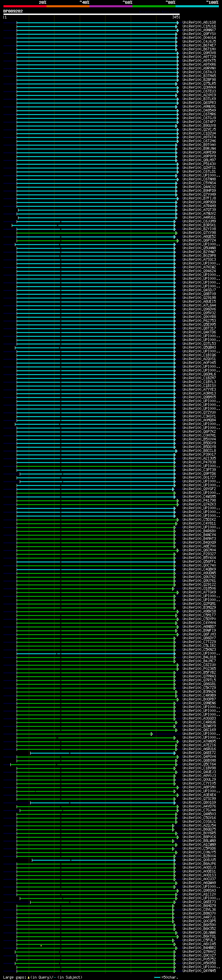Image resolution: width=222 pixels, height=980 pixels.
Task: Open hit UniRef100_A9NNX7
Action: [x=199, y=30]
